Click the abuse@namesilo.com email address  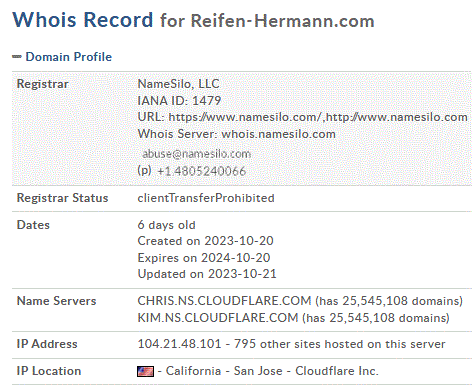[196, 154]
